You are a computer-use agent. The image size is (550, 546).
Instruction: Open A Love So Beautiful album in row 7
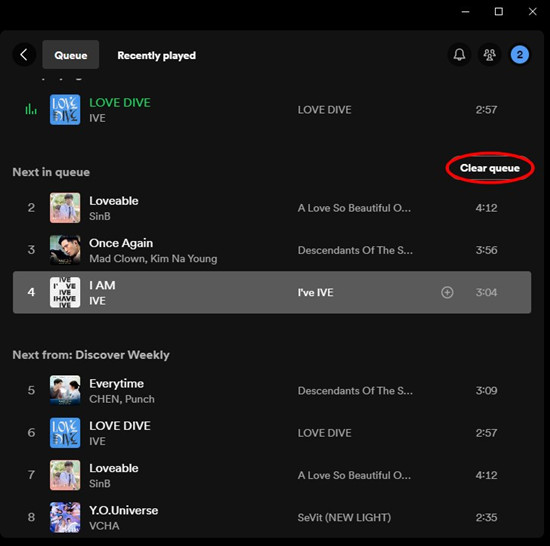tap(354, 475)
